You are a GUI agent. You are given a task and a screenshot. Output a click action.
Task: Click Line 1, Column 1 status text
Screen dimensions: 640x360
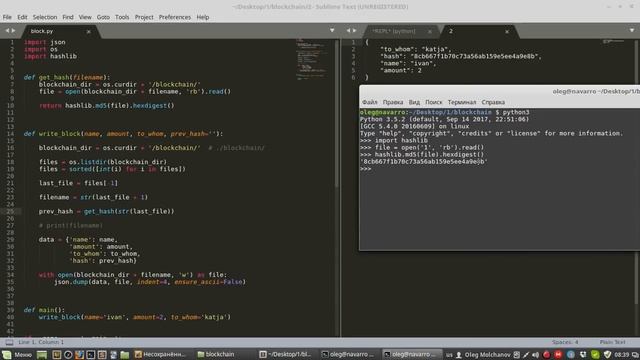point(41,342)
